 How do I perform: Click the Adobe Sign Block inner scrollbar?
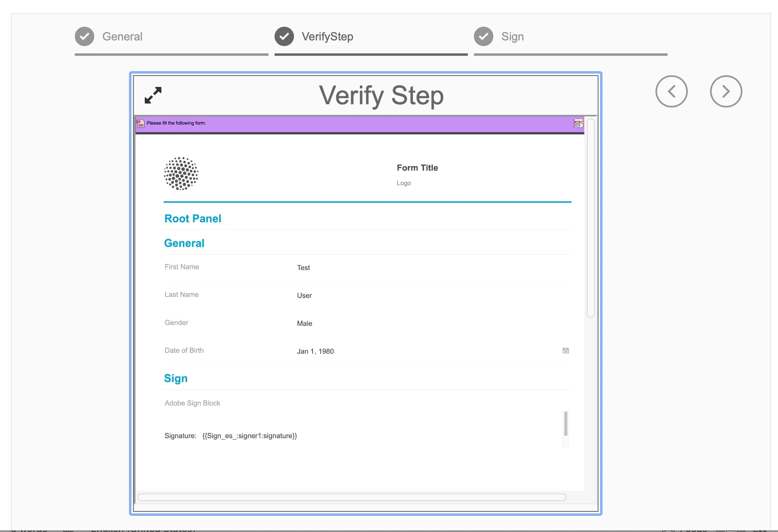(565, 424)
